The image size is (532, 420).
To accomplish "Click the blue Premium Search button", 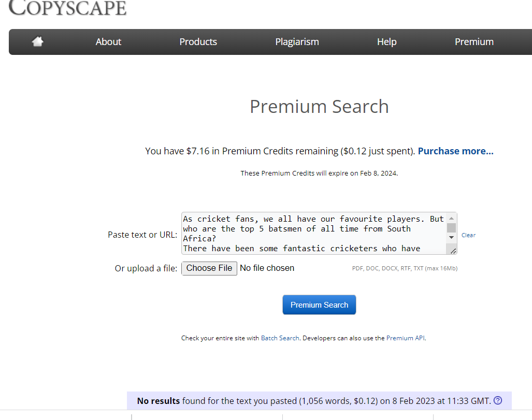I will (x=319, y=305).
